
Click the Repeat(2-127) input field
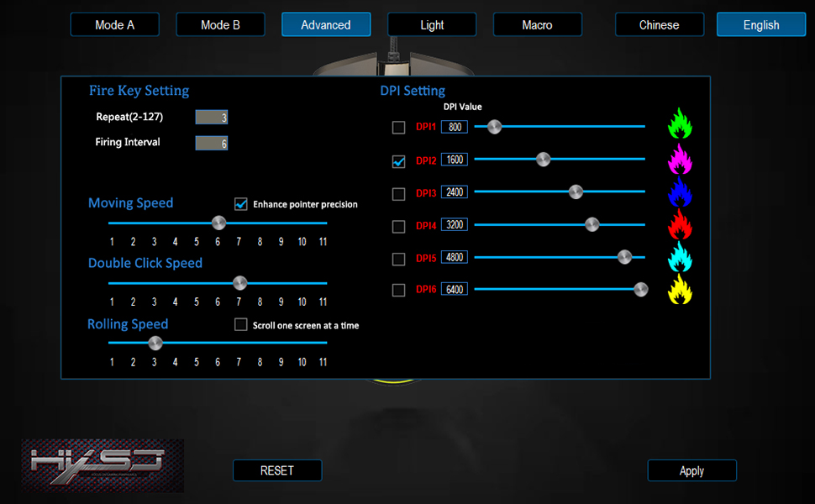coord(212,118)
